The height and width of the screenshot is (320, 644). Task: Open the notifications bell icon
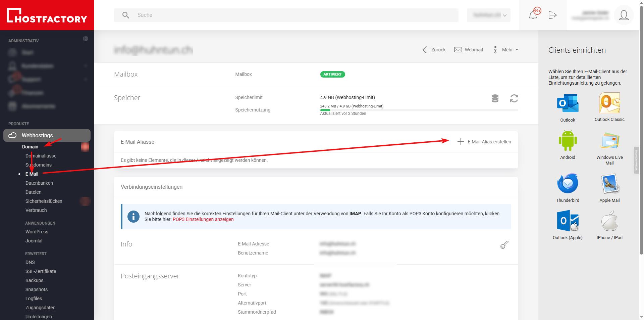533,15
